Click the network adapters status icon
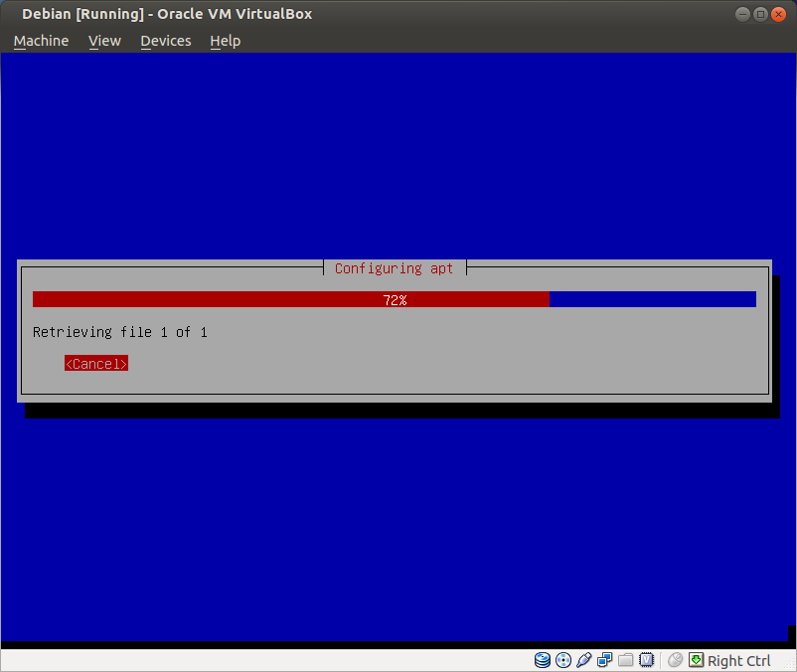The image size is (797, 672). tap(604, 660)
